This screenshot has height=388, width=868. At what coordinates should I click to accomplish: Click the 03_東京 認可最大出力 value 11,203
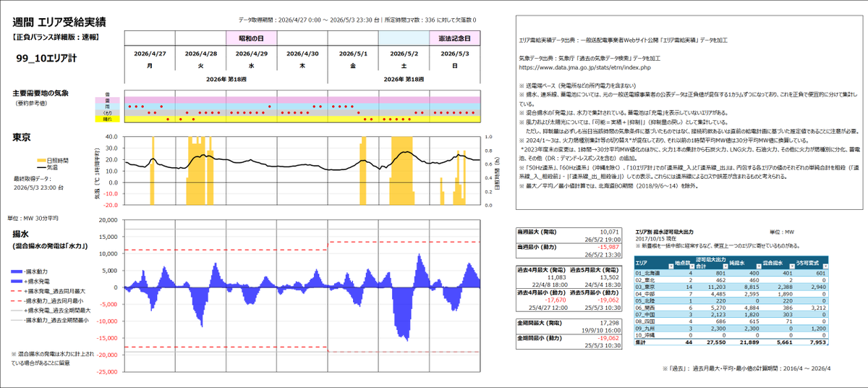[716, 287]
